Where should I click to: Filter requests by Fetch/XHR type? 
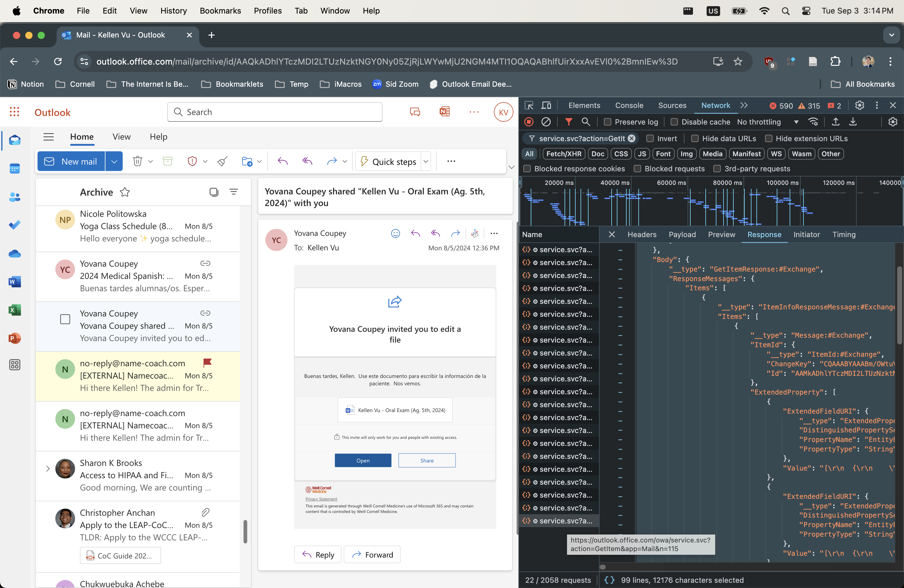[x=564, y=154]
